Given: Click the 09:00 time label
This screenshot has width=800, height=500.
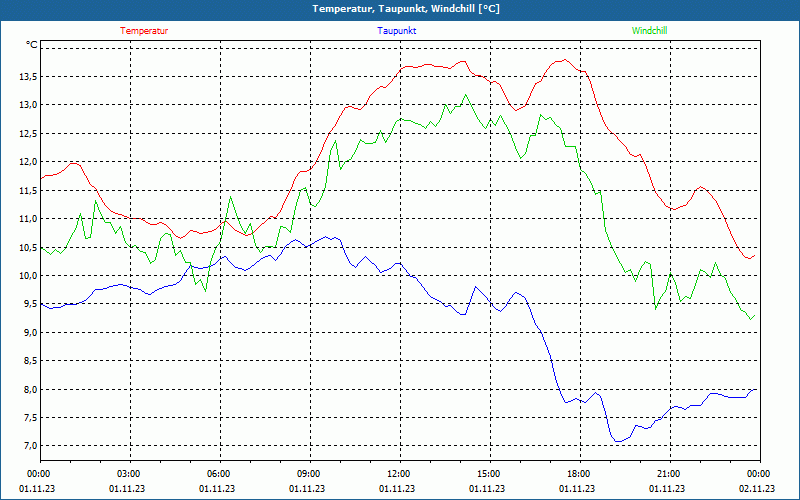Looking at the screenshot, I should (x=309, y=473).
